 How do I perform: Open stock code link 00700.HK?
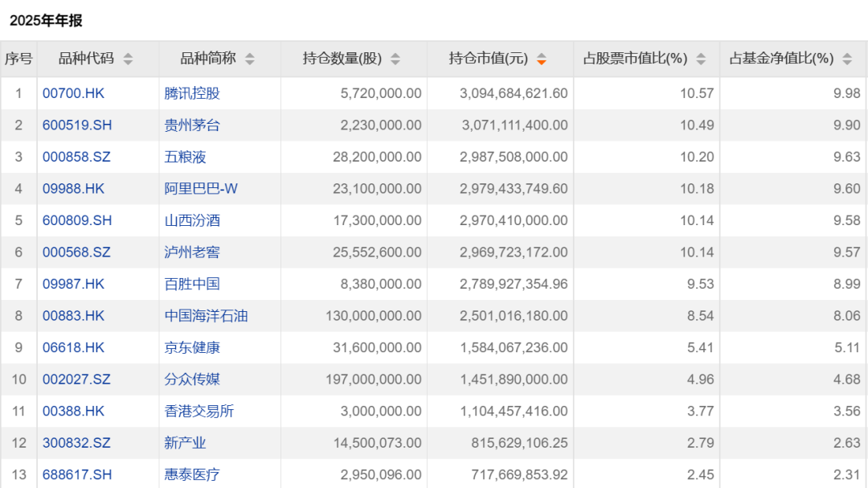pyautogui.click(x=74, y=93)
